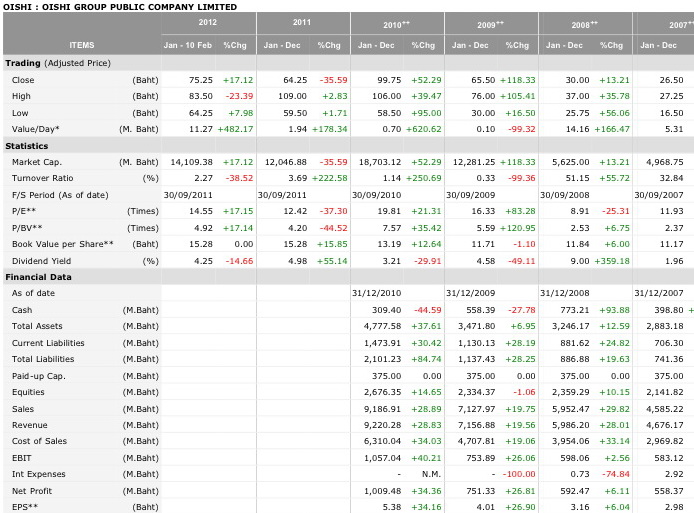Click the Statistics section heading
Image resolution: width=694 pixels, height=513 pixels.
click(27, 146)
